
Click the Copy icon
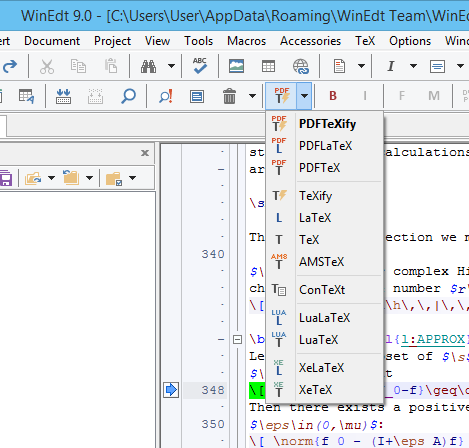coord(78,66)
